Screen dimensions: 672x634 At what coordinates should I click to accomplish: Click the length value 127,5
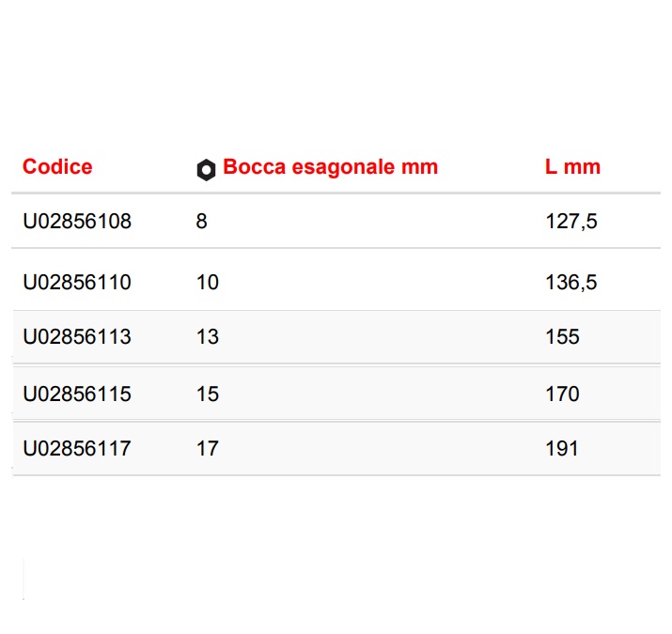tap(571, 222)
